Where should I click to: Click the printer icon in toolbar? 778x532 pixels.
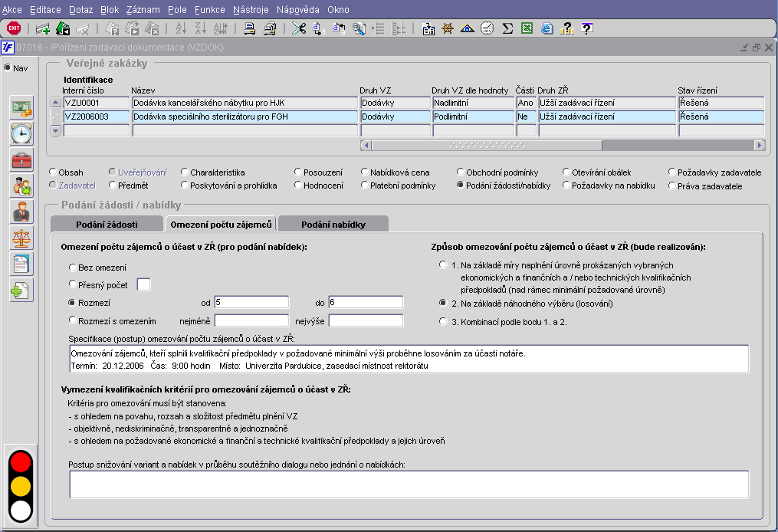pos(249,28)
